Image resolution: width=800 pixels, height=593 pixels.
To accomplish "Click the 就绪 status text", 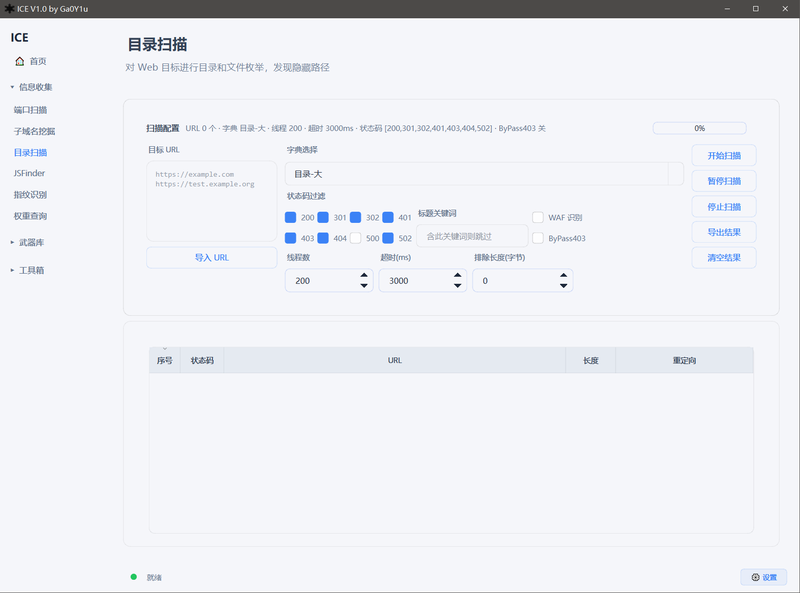I will [x=154, y=578].
